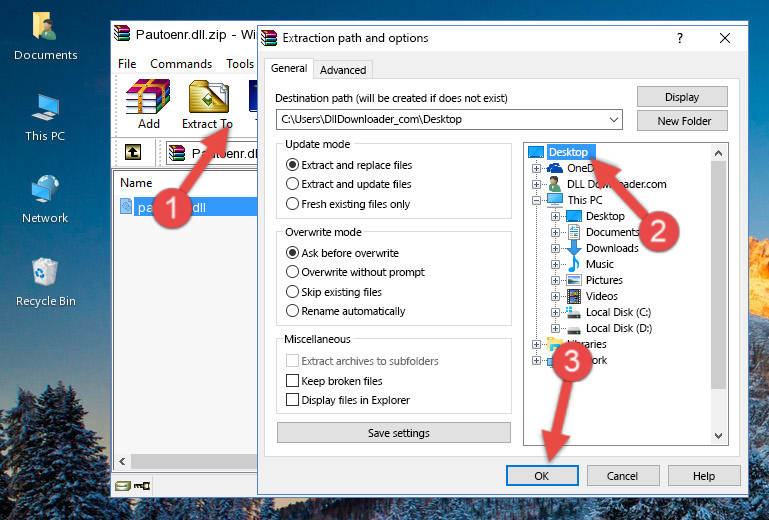Expand the Local Disk (C:) node
The height and width of the screenshot is (520, 769).
point(555,312)
